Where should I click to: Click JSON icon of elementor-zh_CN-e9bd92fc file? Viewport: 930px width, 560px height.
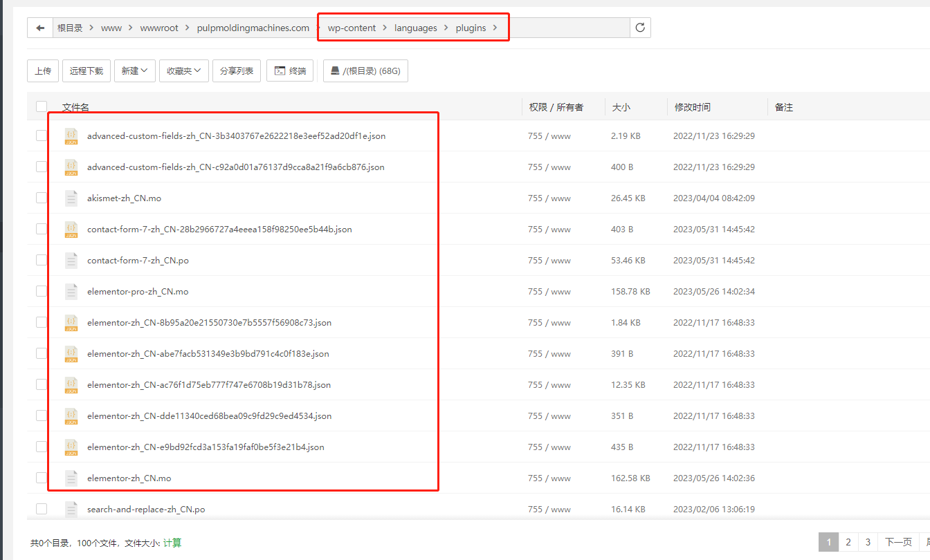click(71, 447)
